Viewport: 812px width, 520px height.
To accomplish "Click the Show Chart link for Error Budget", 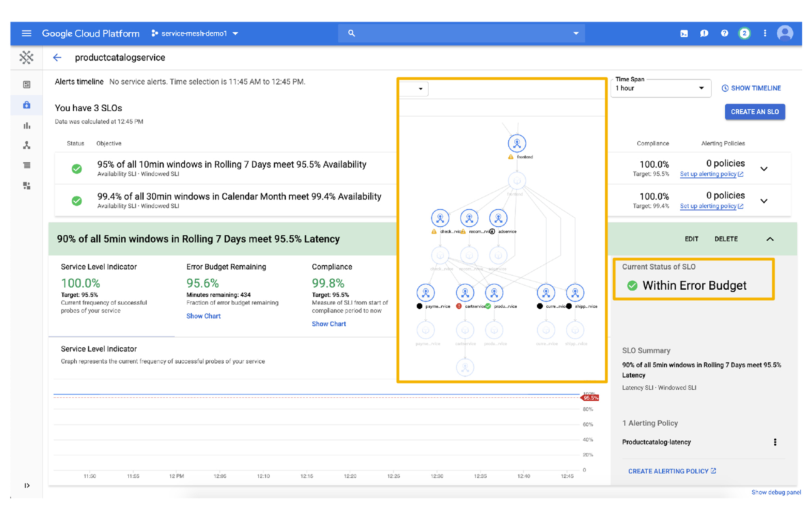I will pos(203,314).
